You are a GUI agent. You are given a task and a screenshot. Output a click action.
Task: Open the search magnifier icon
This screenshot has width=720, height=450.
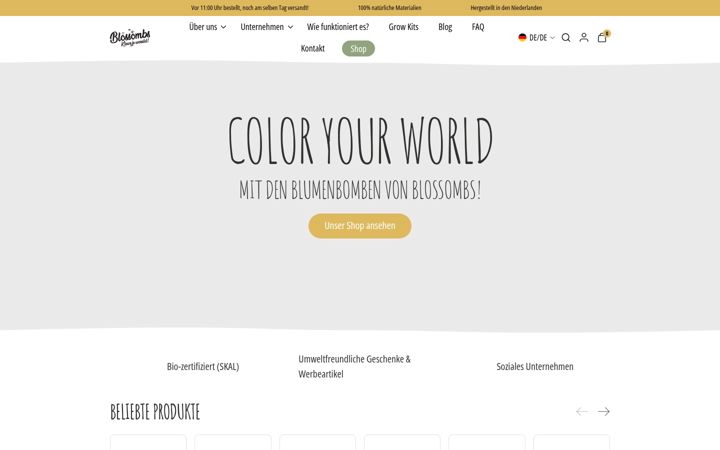(x=566, y=38)
